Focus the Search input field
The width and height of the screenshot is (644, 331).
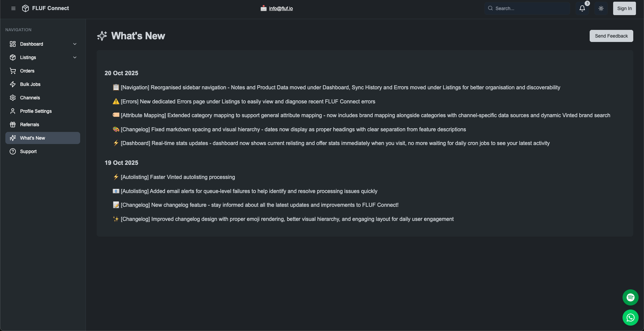[530, 8]
